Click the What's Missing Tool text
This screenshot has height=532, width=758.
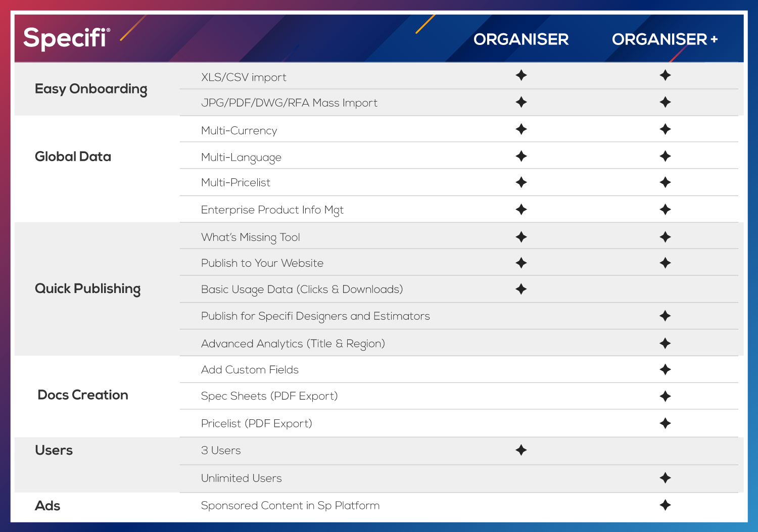[250, 237]
